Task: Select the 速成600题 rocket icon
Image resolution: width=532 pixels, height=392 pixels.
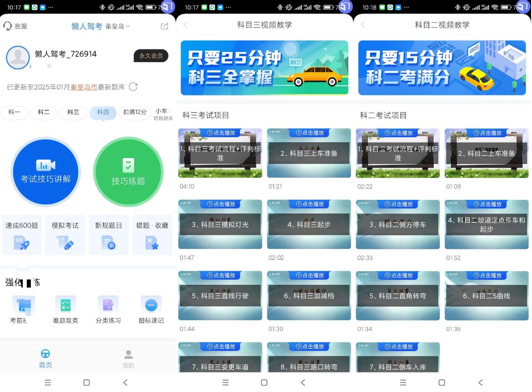Action: pyautogui.click(x=21, y=241)
